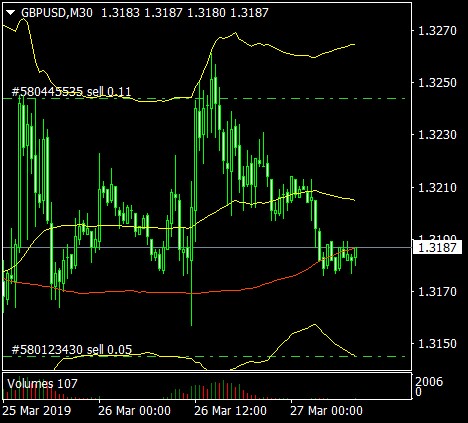Click the 25 Mar 2019 time label
The width and height of the screenshot is (468, 423).
37,411
